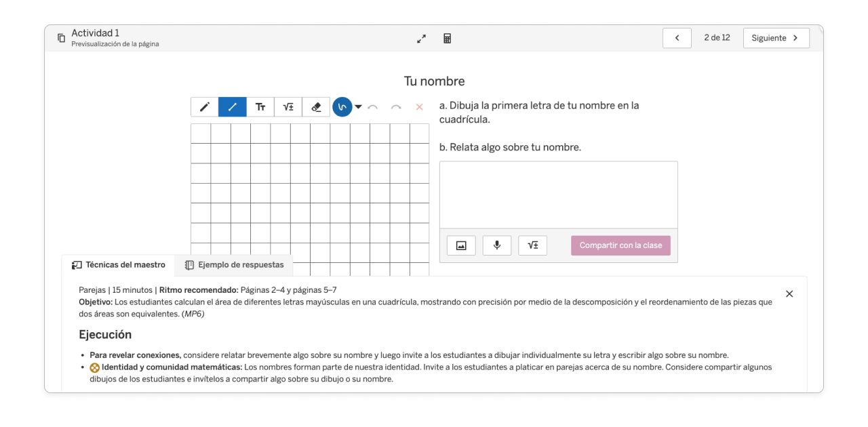Undo the last sketch stroke
This screenshot has width=868, height=427.
point(373,107)
